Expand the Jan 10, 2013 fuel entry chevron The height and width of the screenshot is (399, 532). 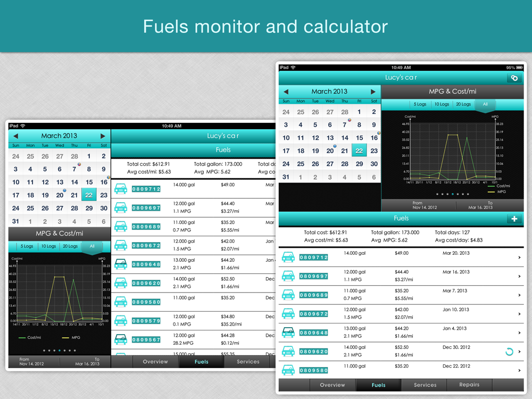click(x=519, y=314)
